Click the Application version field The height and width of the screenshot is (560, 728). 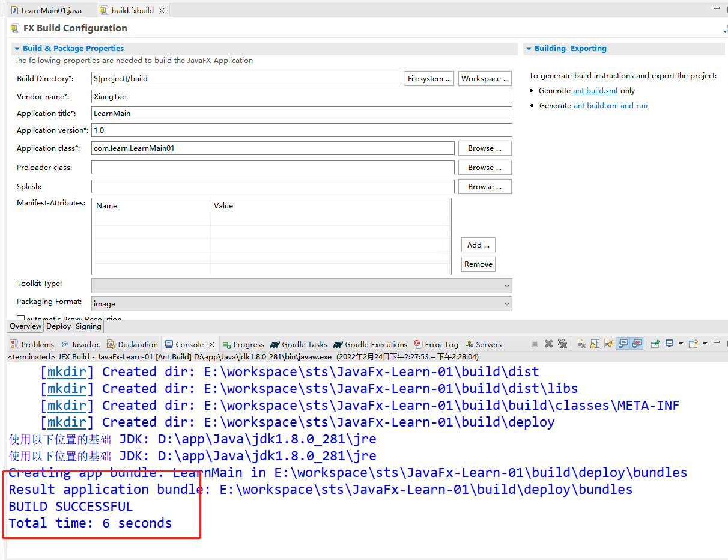302,130
